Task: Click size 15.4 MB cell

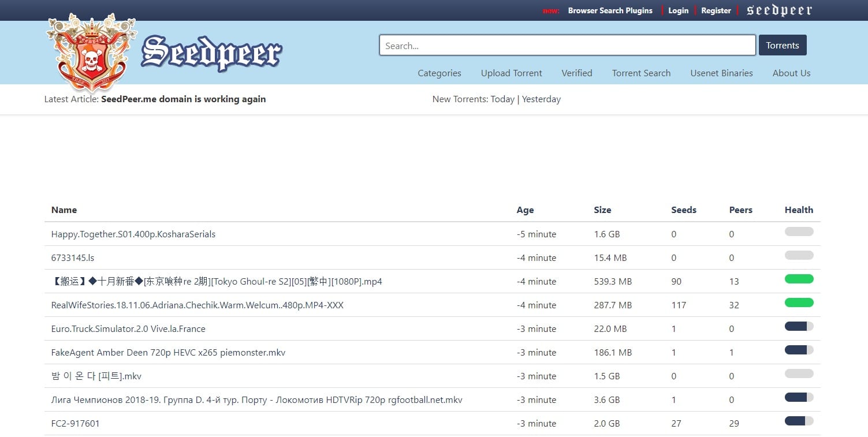Action: coord(610,258)
